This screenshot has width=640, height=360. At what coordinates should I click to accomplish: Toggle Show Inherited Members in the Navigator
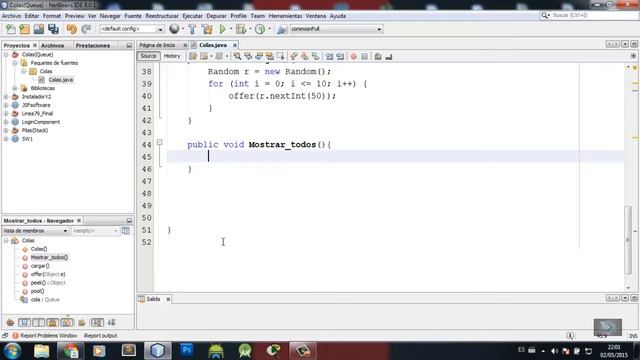click(10, 323)
